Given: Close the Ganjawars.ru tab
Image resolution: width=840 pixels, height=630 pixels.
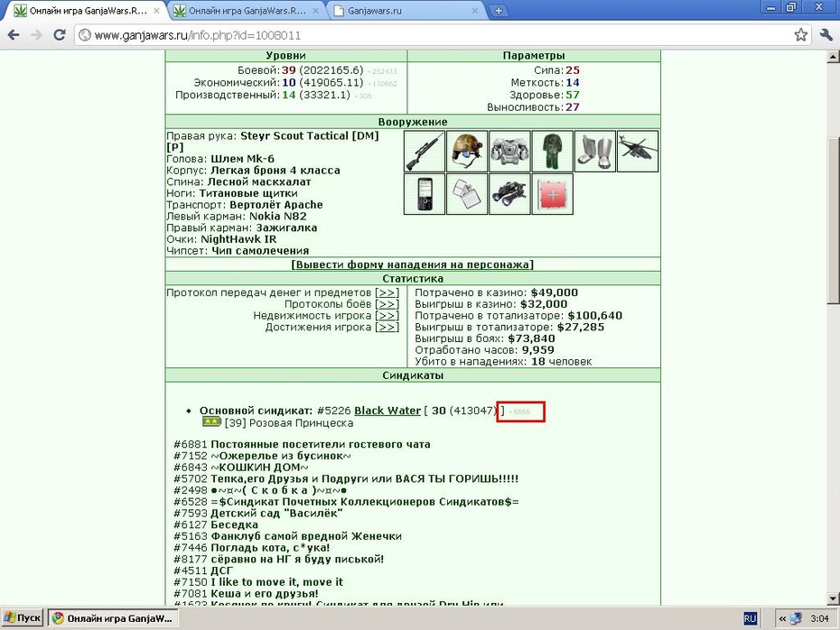Looking at the screenshot, I should [x=474, y=11].
